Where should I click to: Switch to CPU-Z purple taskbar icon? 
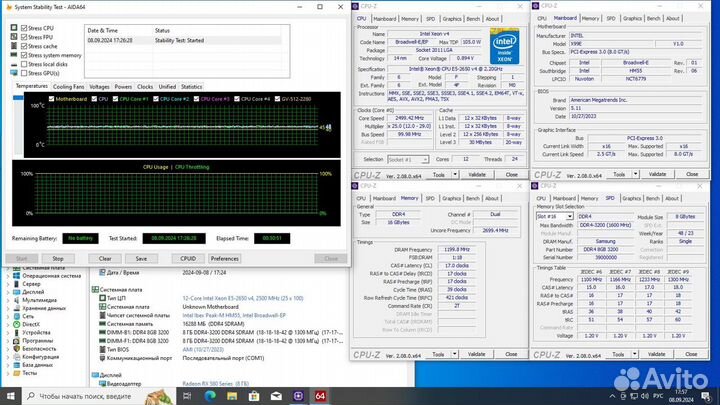[x=298, y=396]
